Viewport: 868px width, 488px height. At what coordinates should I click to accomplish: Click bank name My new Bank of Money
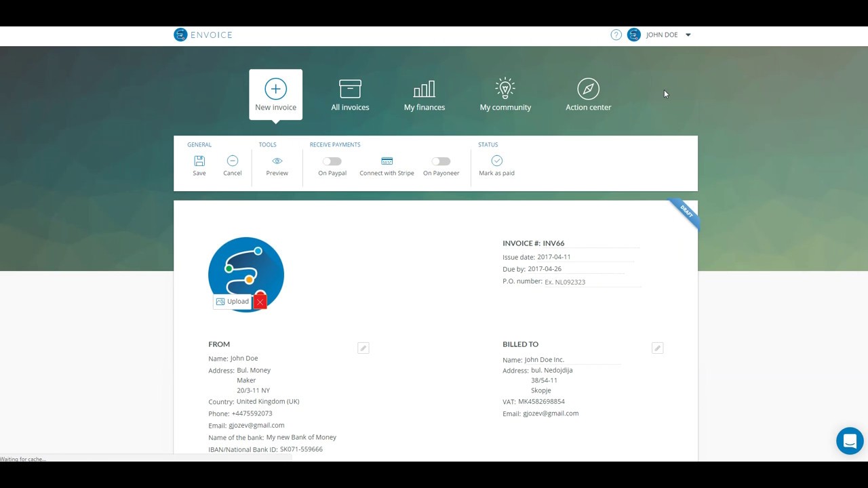(301, 437)
